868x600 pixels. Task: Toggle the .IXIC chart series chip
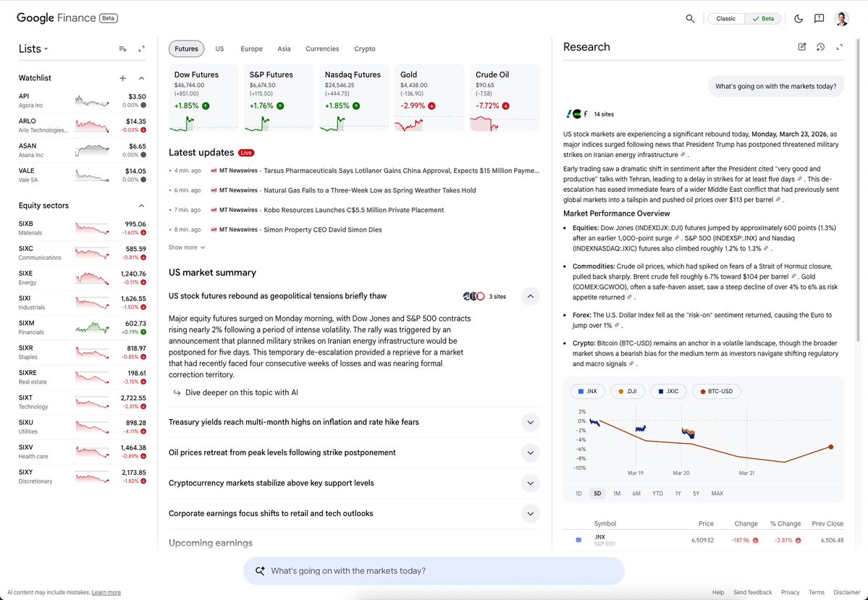668,392
